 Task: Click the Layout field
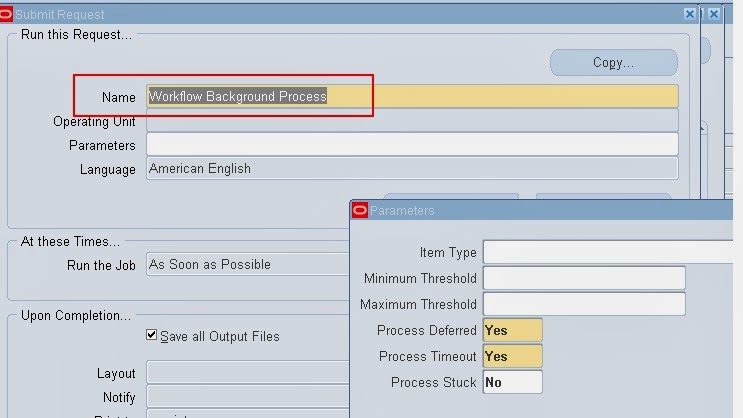[x=248, y=373]
